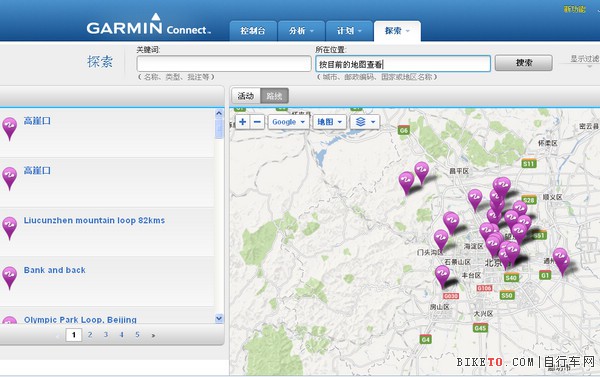Click list scroll up arrow

tap(219, 113)
